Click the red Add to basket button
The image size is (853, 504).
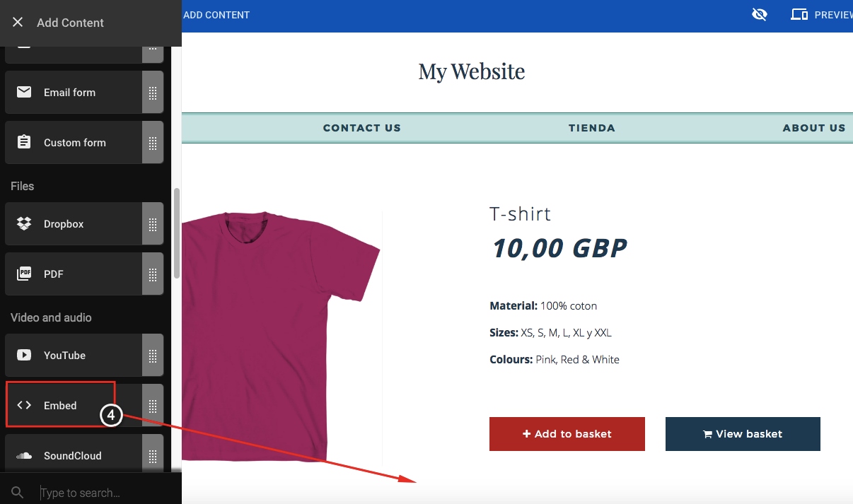567,434
